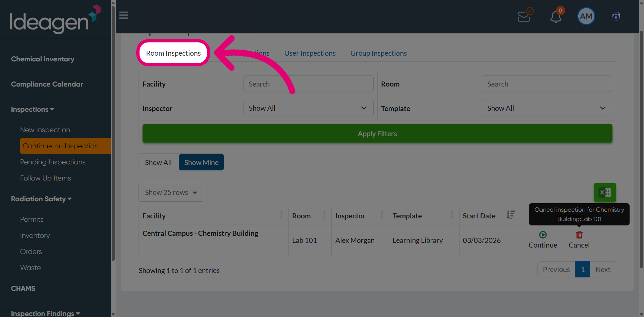Open Follow Up Items in sidebar
The width and height of the screenshot is (644, 317).
(x=46, y=178)
